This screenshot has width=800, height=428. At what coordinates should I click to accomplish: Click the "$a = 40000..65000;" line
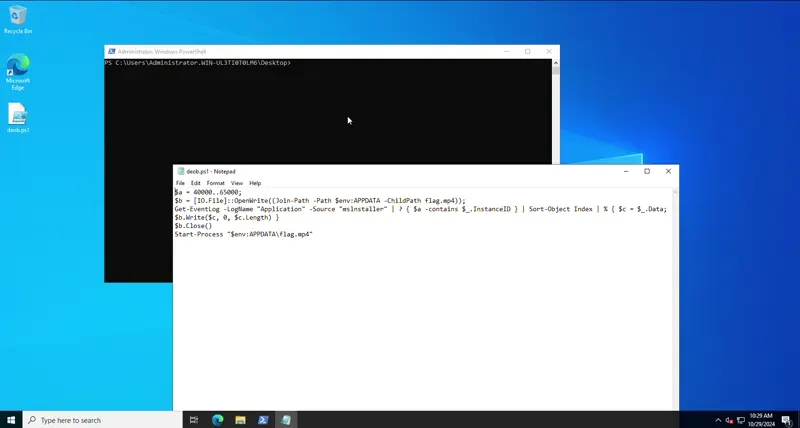208,192
